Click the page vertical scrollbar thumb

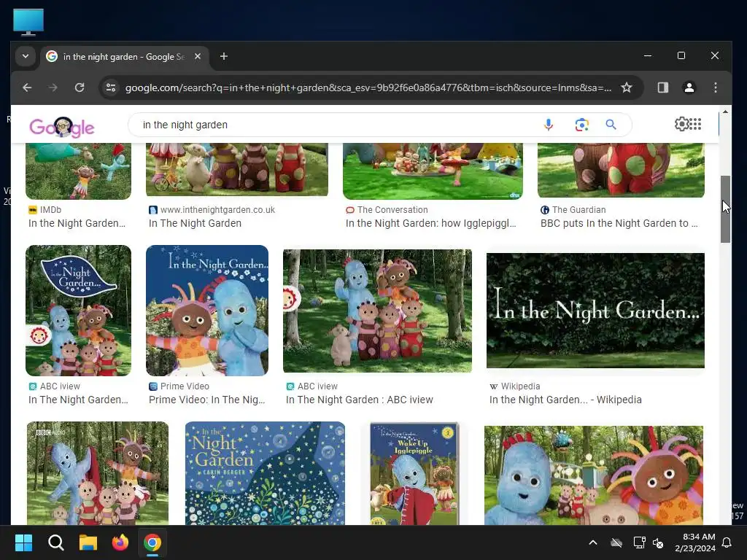pos(725,209)
